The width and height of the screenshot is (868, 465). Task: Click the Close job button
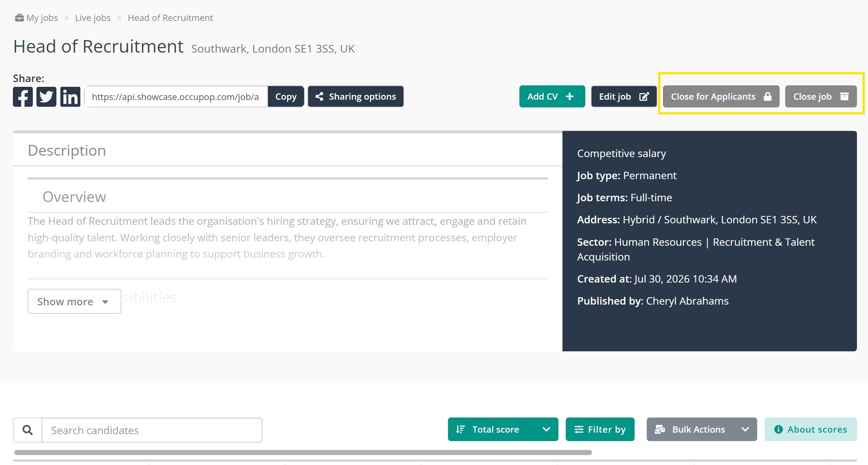click(x=821, y=96)
